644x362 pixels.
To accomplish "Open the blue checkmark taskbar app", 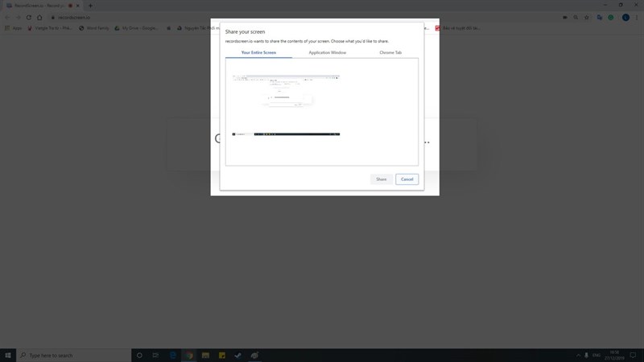I will (237, 356).
